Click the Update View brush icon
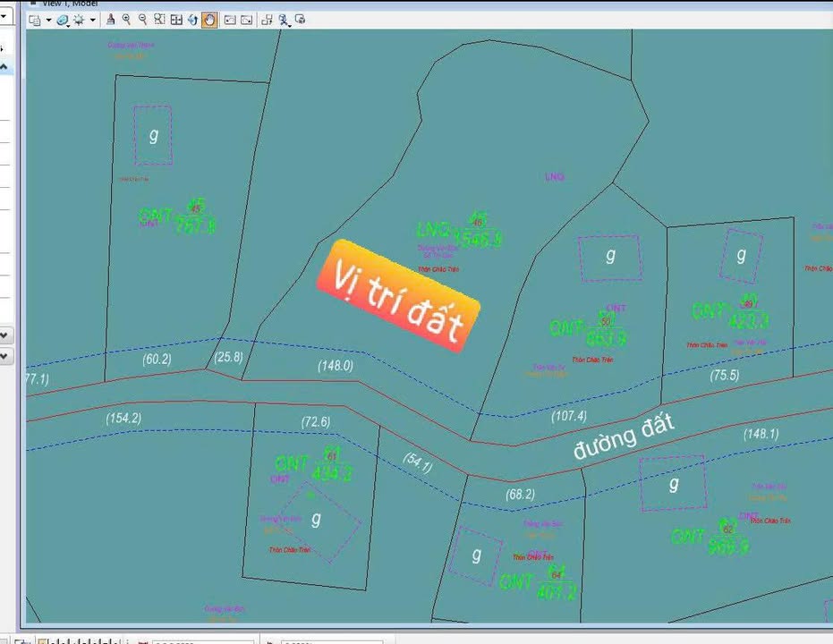The image size is (833, 644). [110, 20]
